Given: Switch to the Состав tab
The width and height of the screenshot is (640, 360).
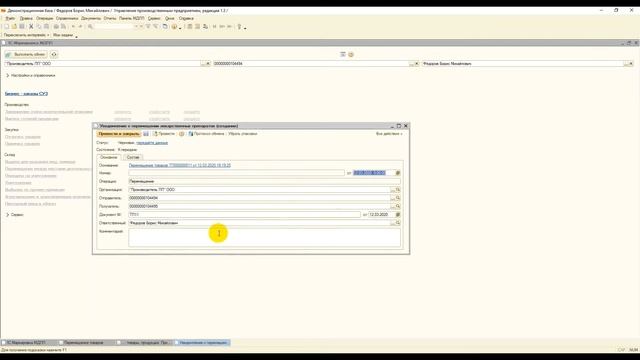Looking at the screenshot, I should pyautogui.click(x=133, y=157).
